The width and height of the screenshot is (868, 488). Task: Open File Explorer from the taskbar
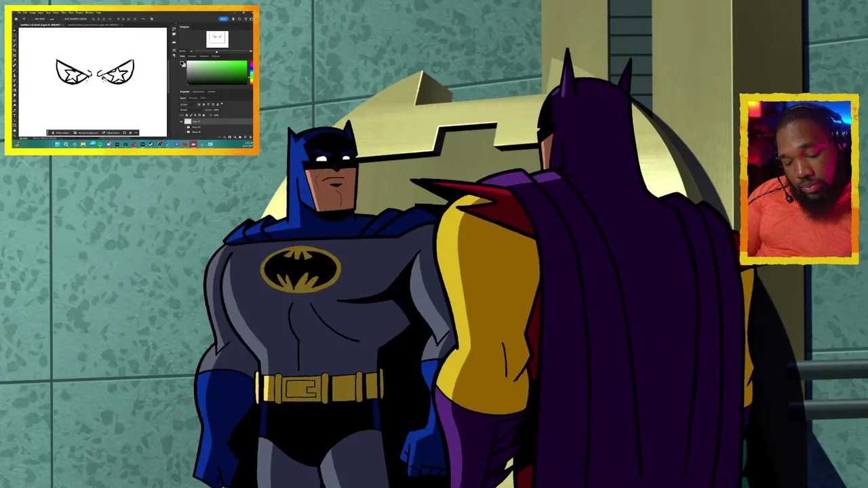coord(83,144)
